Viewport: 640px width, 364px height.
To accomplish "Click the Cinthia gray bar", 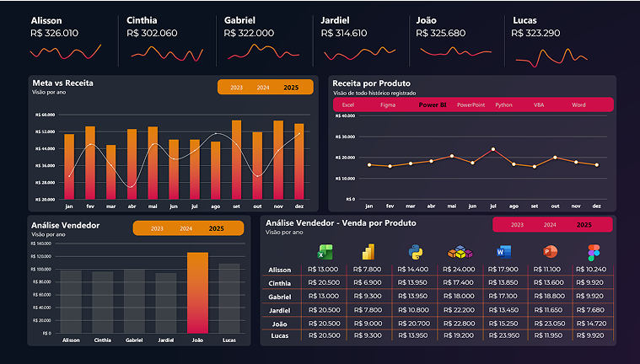I will 102,302.
